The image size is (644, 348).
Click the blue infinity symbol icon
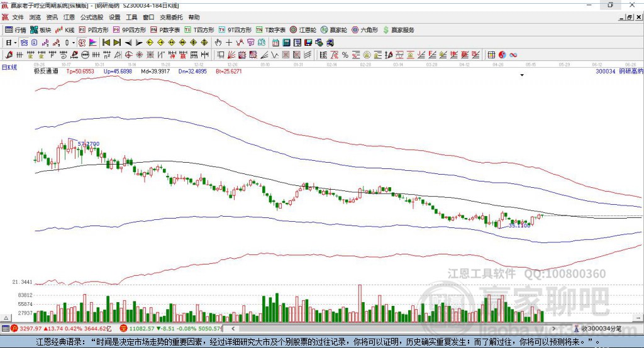[x=513, y=55]
